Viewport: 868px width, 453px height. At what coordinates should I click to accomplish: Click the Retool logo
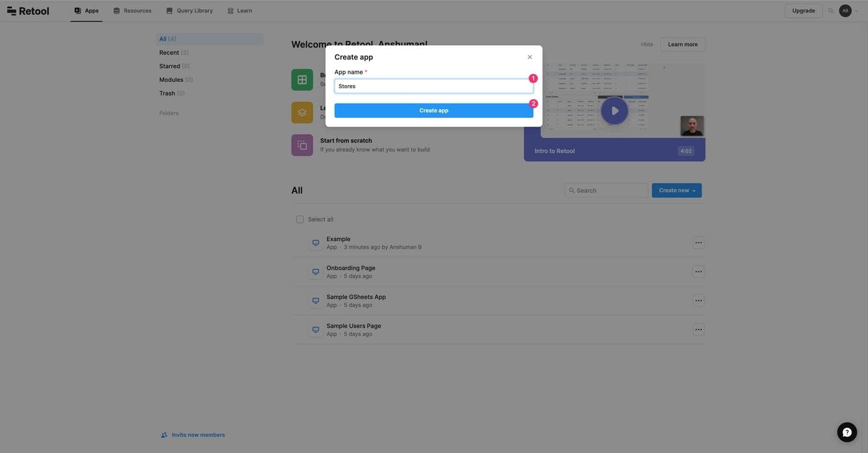pos(28,11)
